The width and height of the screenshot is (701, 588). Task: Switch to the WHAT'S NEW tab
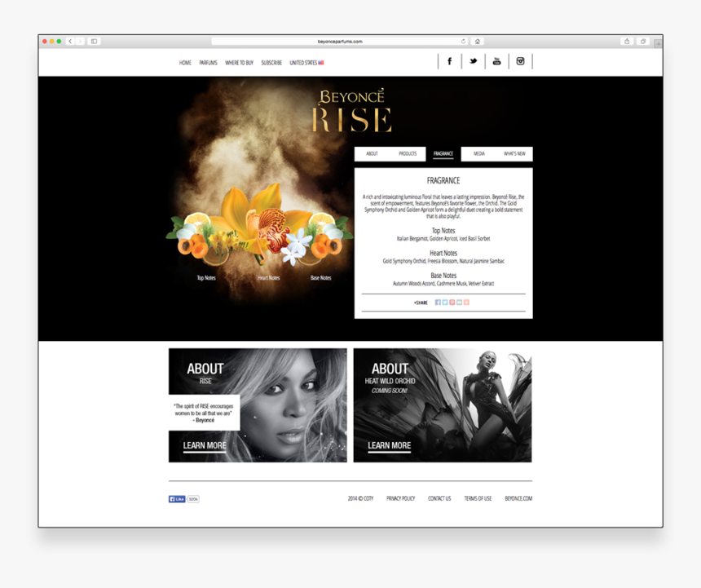coord(514,154)
